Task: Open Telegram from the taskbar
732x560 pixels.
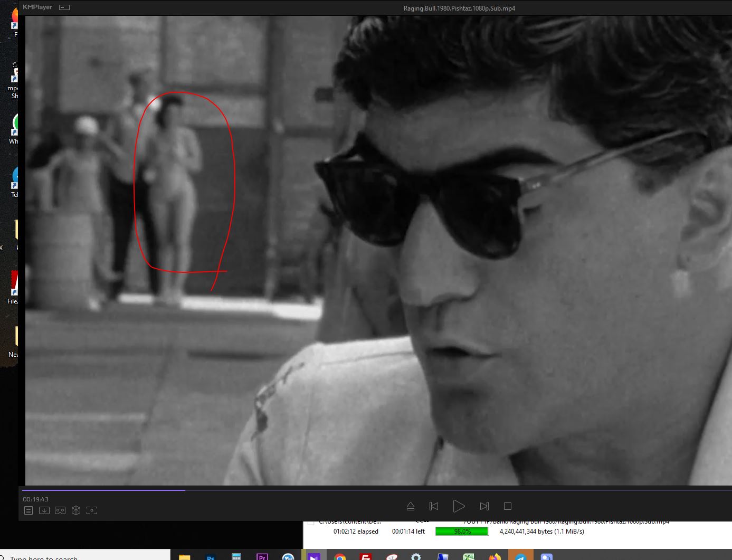Action: 520,557
